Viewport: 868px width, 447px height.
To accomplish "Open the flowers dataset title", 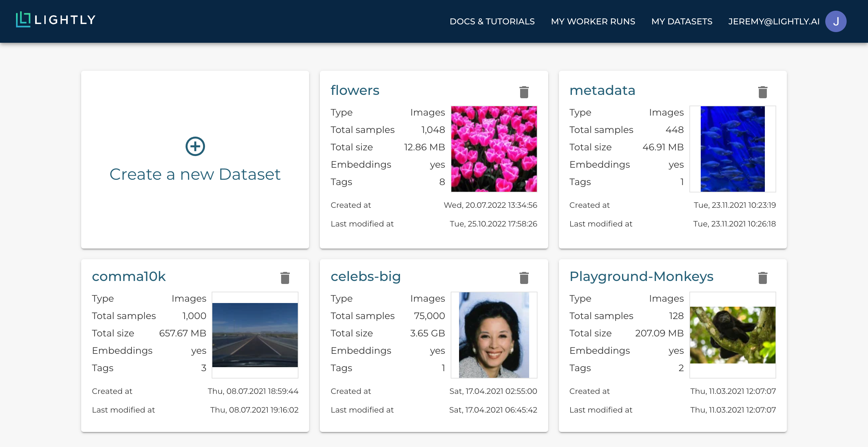I will click(355, 90).
